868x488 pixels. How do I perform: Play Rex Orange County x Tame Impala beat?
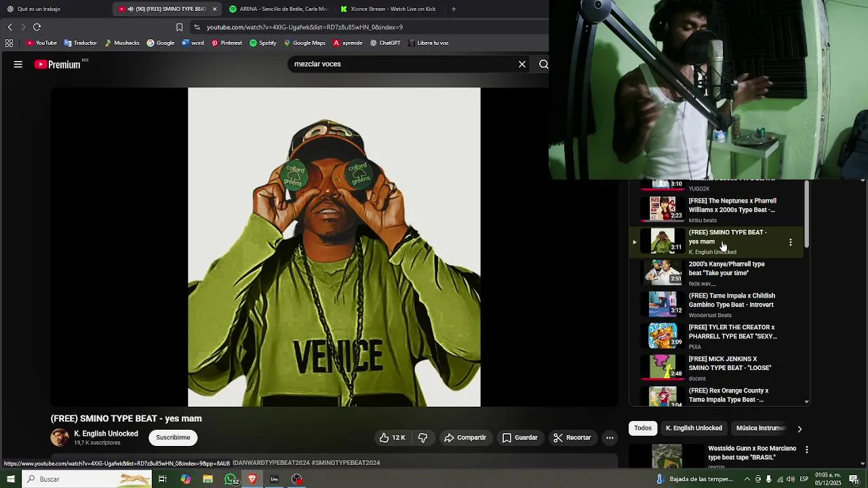pos(715,396)
